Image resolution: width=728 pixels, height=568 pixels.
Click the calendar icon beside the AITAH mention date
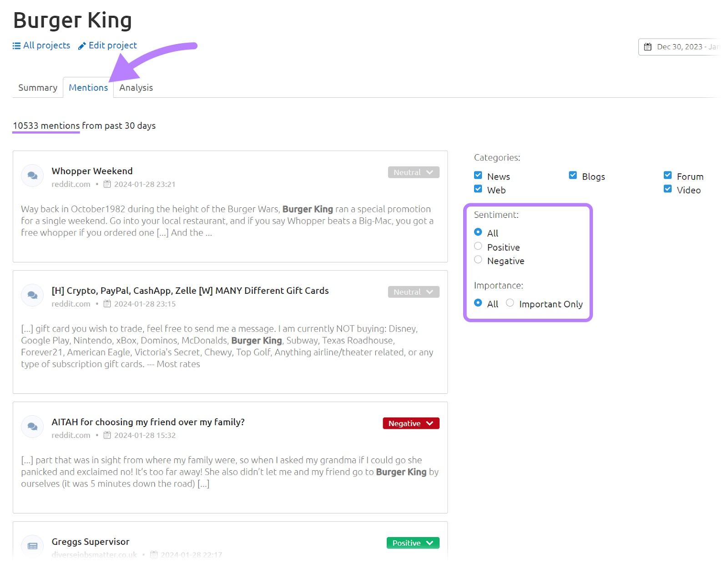click(107, 435)
